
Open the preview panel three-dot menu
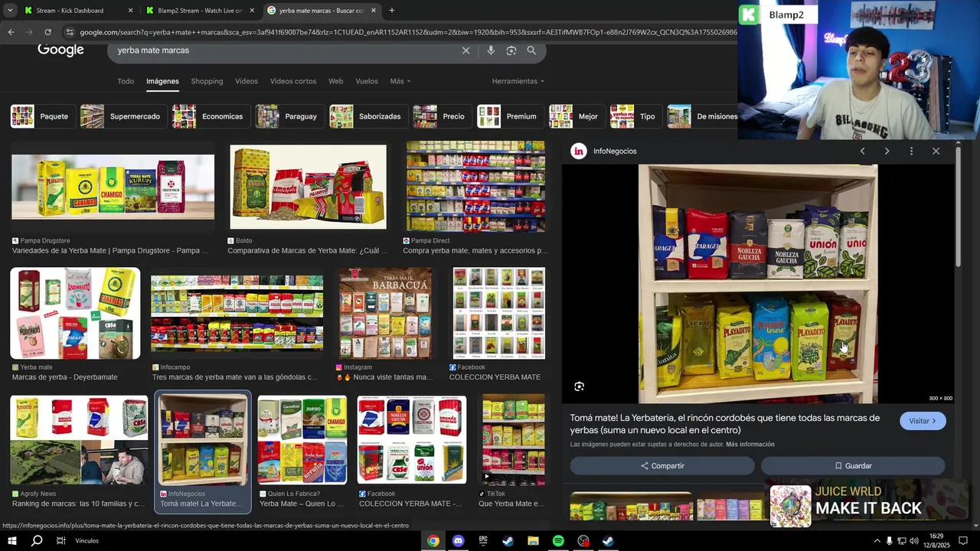point(911,152)
